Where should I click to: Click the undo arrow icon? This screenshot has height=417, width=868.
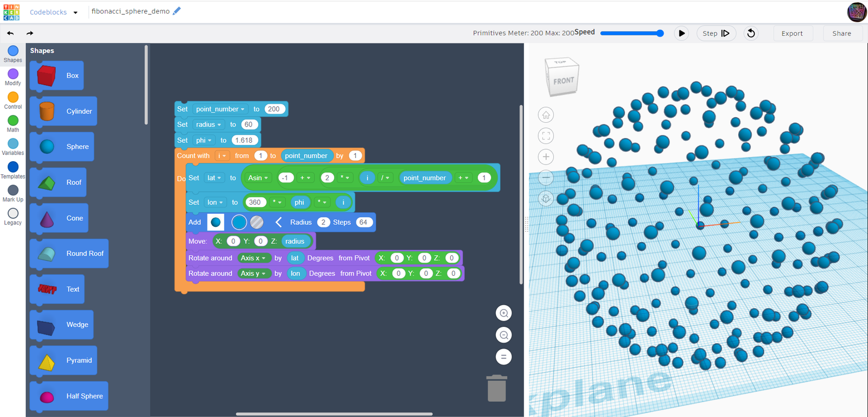click(x=10, y=33)
